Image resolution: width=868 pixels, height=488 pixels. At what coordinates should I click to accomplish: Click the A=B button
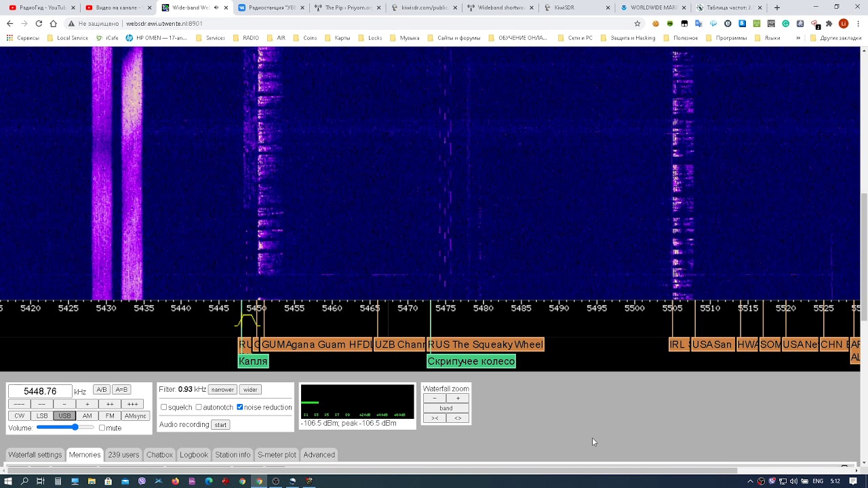pyautogui.click(x=121, y=390)
